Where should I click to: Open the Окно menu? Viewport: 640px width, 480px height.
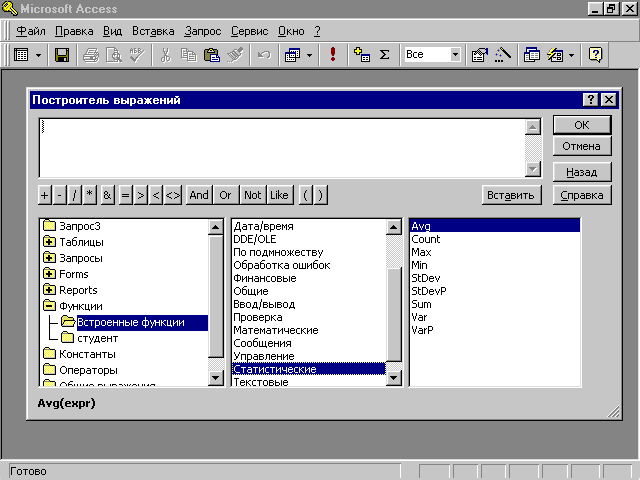pyautogui.click(x=291, y=31)
